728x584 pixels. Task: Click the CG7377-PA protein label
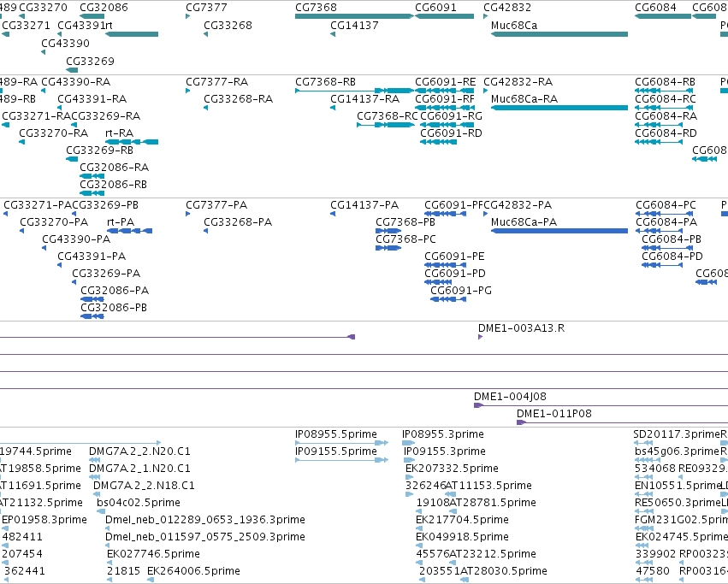point(216,204)
